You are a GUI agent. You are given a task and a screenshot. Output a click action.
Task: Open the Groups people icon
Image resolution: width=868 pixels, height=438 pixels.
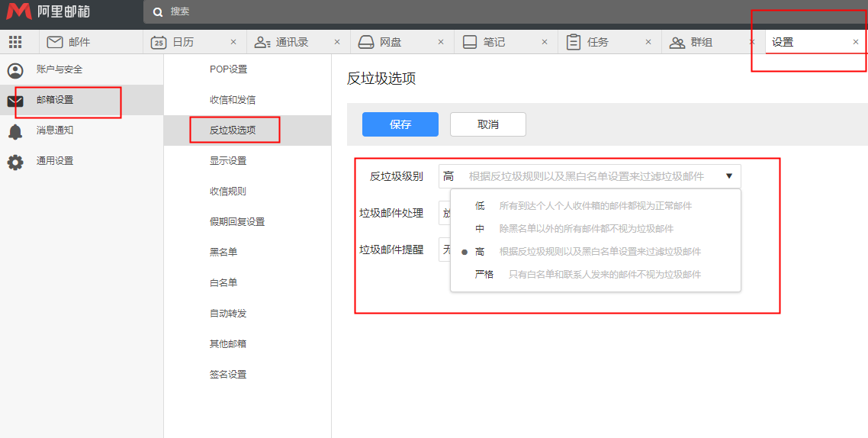[677, 42]
